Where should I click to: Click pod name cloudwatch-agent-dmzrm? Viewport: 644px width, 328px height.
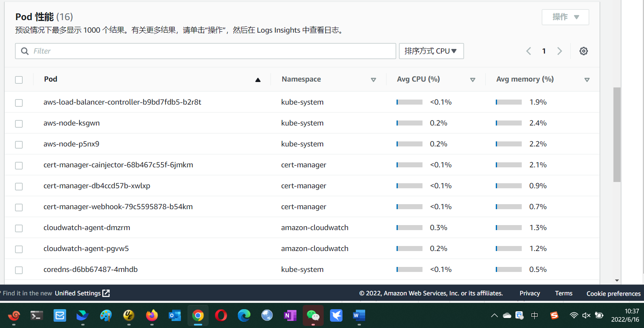87,228
